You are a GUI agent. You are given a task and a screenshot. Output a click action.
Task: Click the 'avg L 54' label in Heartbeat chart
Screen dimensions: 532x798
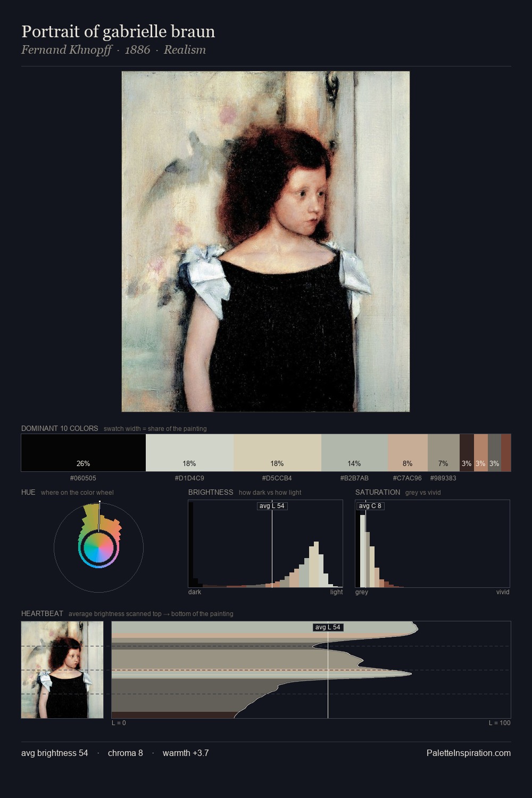(328, 627)
